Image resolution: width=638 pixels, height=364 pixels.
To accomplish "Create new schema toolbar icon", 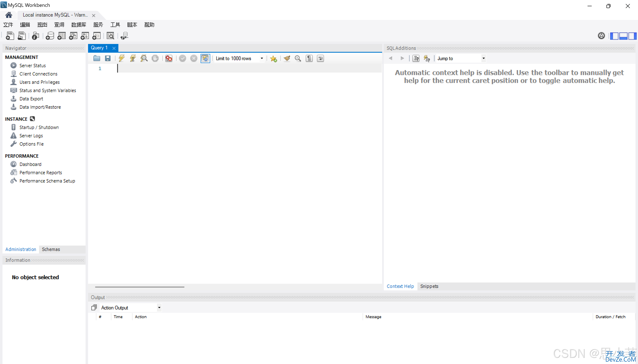I will coord(50,36).
